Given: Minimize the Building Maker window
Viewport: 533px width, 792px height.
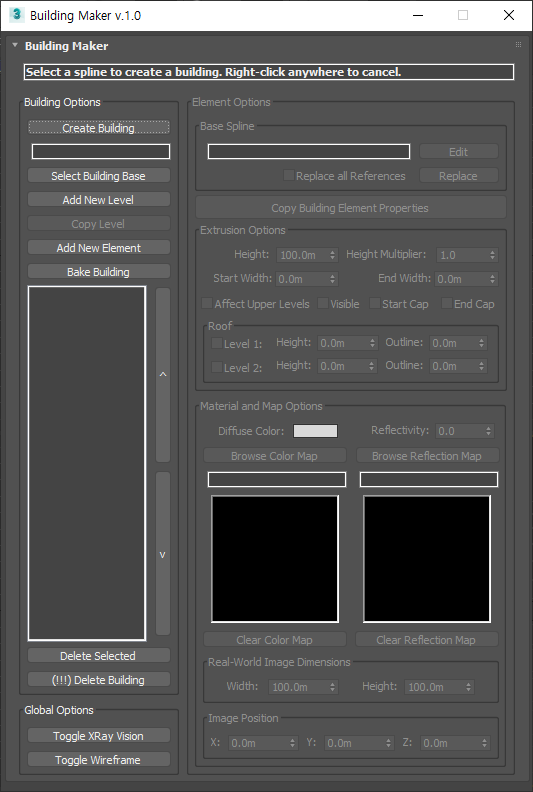Looking at the screenshot, I should coord(418,15).
